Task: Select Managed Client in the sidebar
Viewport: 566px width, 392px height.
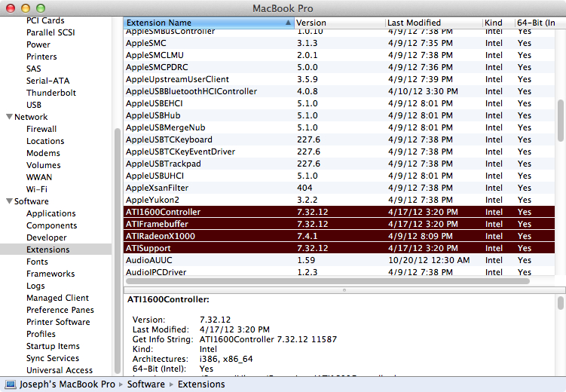Action: (57, 298)
